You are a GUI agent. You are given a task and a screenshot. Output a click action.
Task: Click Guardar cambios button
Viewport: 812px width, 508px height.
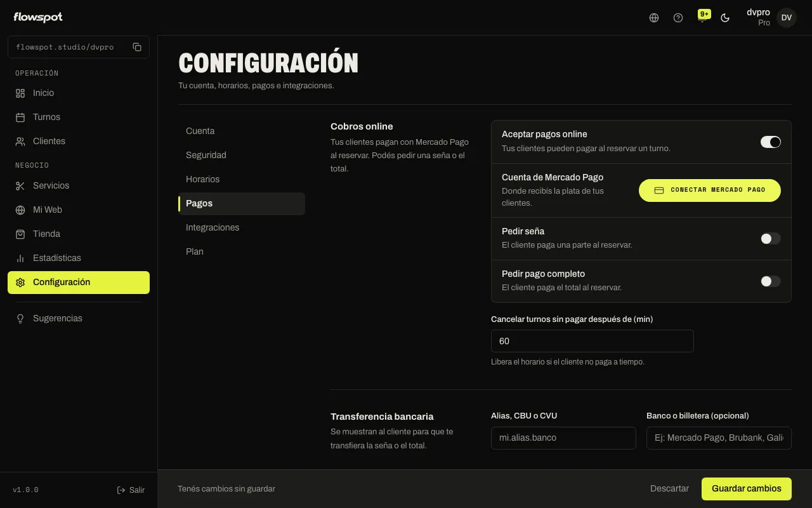click(747, 489)
